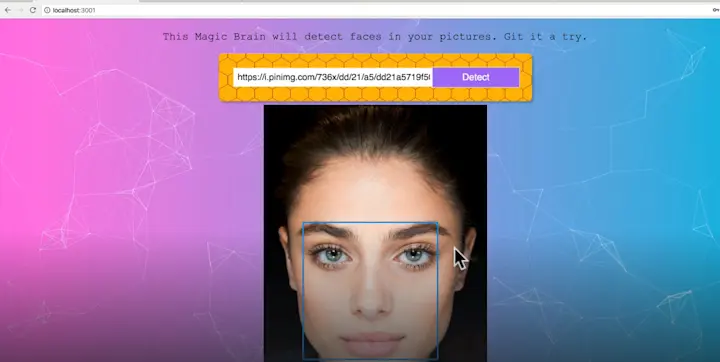Click the site info icon beside localhost
The height and width of the screenshot is (362, 720).
tap(47, 10)
